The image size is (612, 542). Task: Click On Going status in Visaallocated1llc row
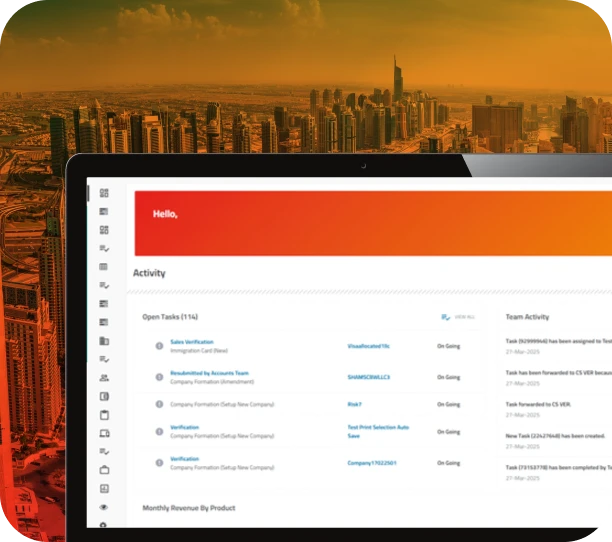click(x=448, y=346)
